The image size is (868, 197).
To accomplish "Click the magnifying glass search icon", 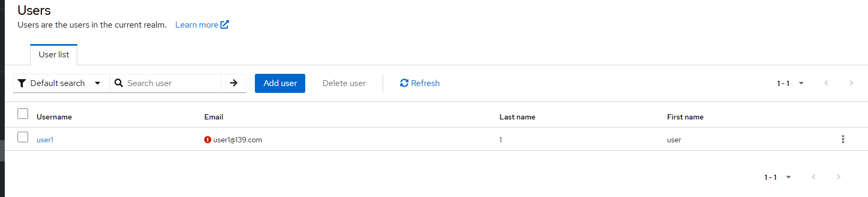I will [x=119, y=83].
